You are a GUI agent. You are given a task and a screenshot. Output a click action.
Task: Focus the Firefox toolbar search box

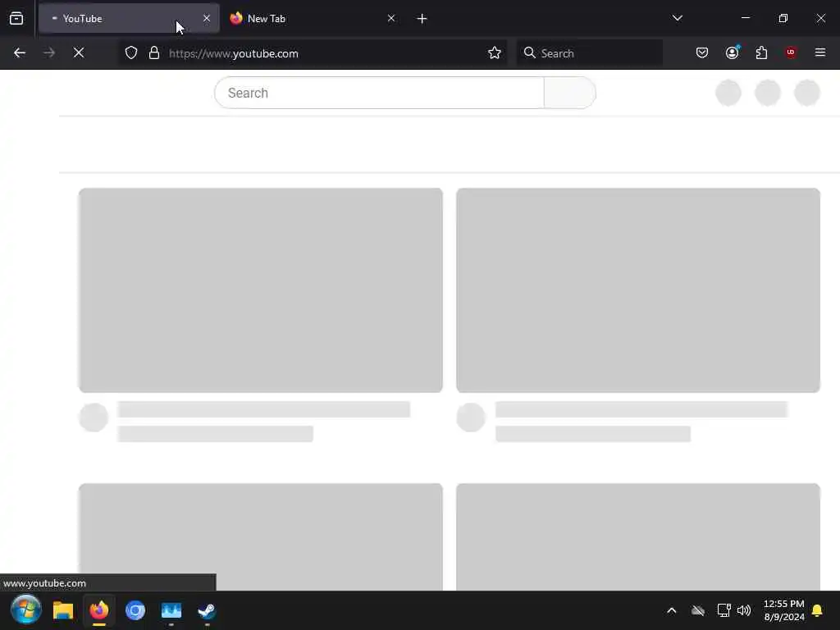589,53
